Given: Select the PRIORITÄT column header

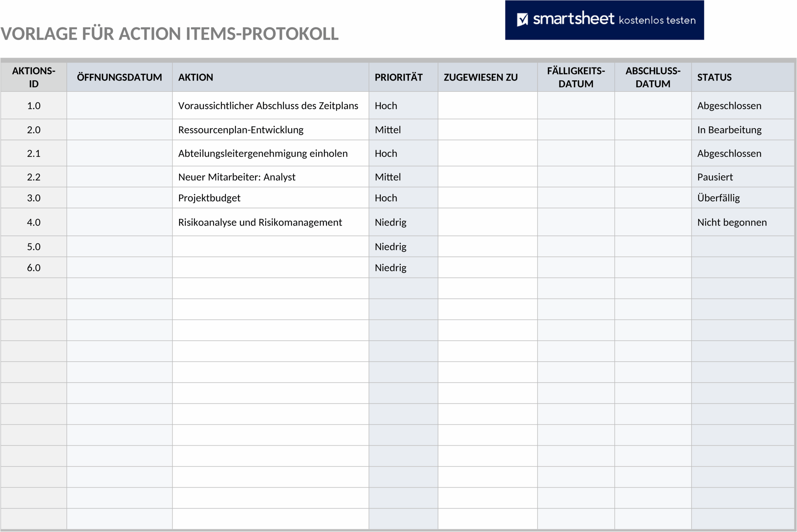Looking at the screenshot, I should [x=403, y=77].
